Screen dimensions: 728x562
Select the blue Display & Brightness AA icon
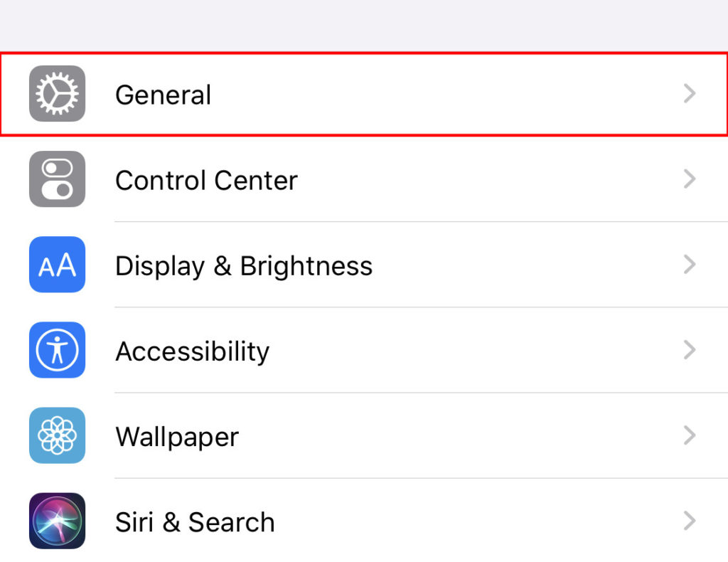click(x=57, y=265)
